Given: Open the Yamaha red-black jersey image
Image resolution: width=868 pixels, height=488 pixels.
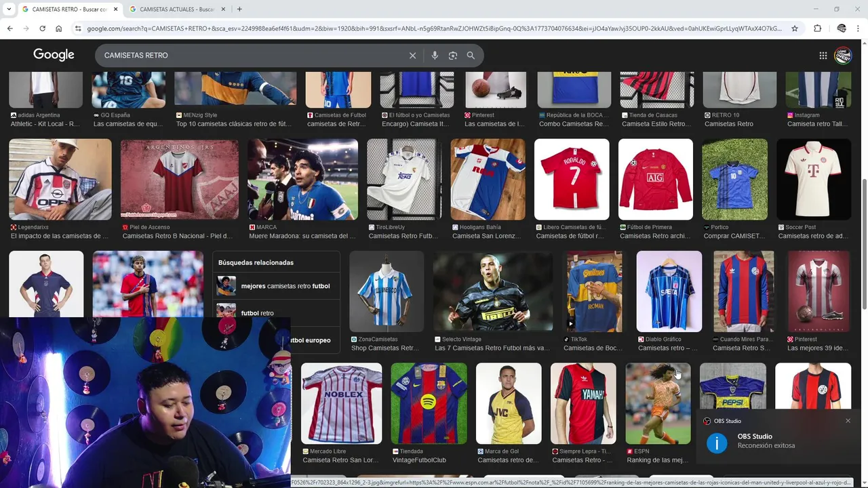Looking at the screenshot, I should 583,403.
